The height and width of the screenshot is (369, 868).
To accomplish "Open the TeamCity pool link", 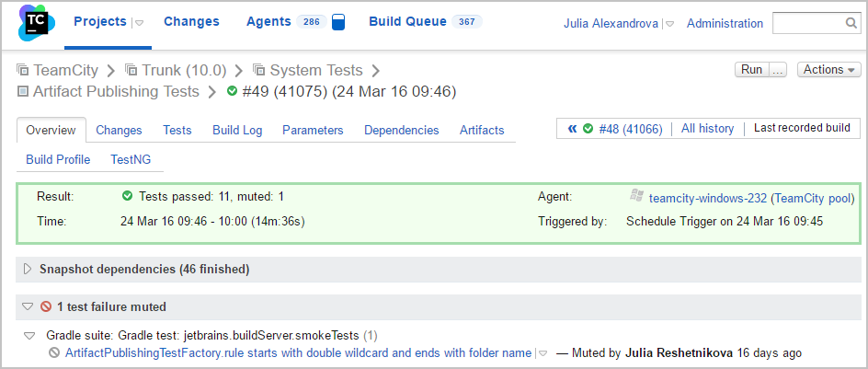I will [814, 198].
